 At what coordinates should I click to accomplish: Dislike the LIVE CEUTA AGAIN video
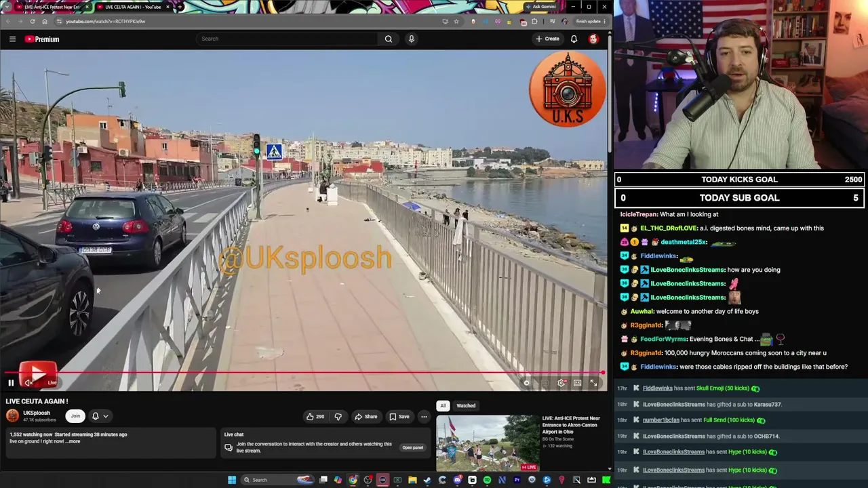[x=338, y=417]
